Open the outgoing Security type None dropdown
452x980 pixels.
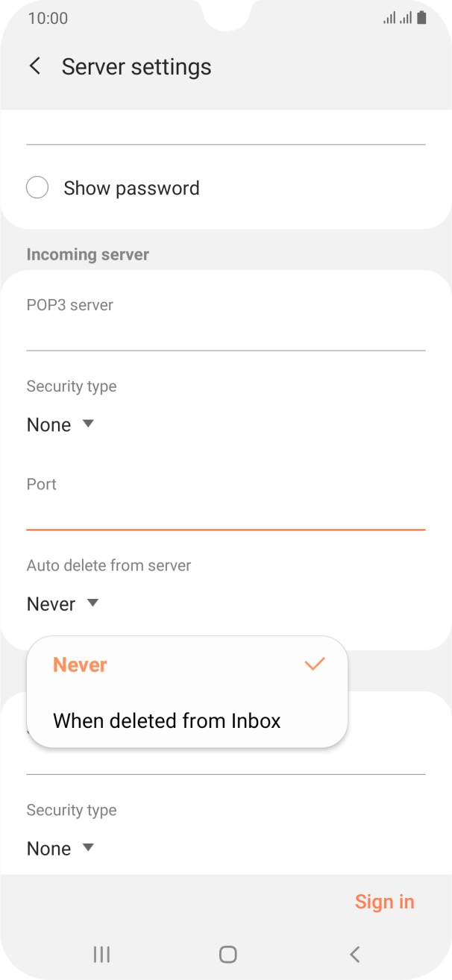[x=60, y=847]
